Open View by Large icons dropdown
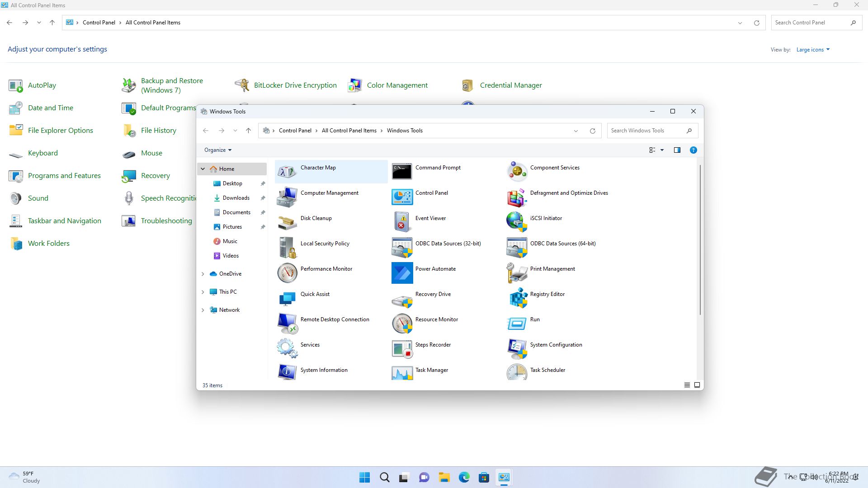868x488 pixels. tap(813, 50)
